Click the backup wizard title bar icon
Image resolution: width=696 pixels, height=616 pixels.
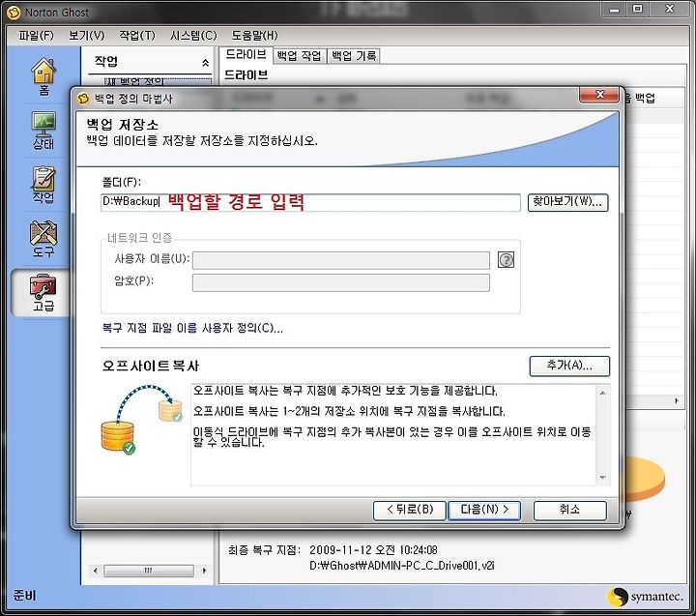[x=83, y=98]
